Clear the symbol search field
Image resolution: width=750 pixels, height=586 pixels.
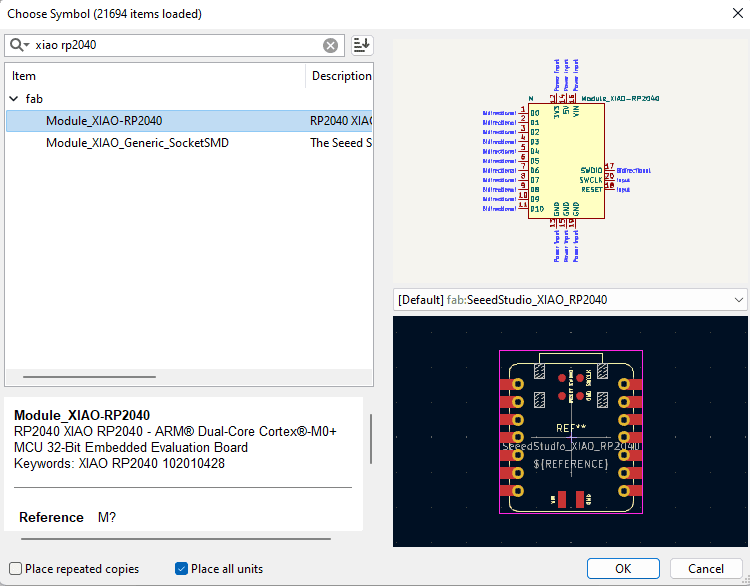(330, 45)
